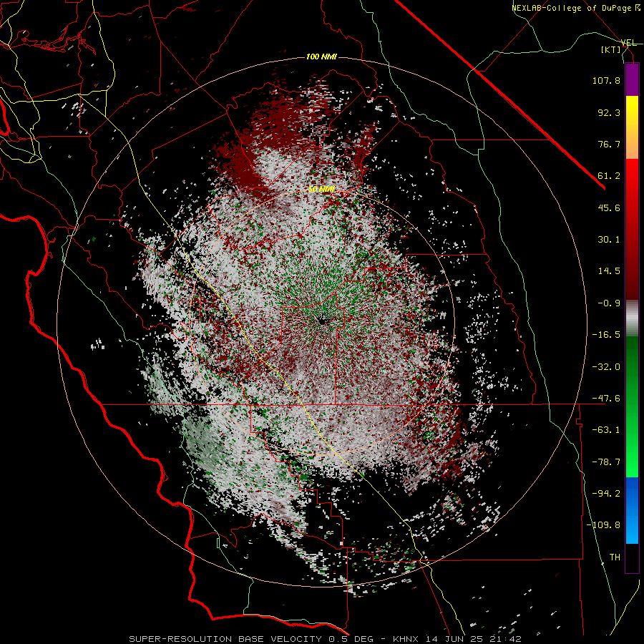644x644 pixels.
Task: Click the Super-Resolution Base Velocity caption
Action: point(325,639)
